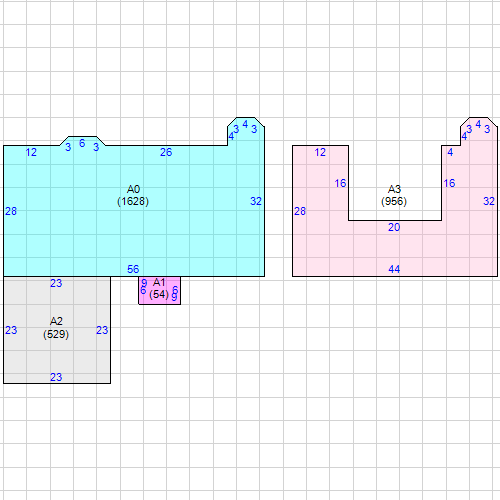Select the 44 dimension on A3's bottom edge
The height and width of the screenshot is (500, 500).
click(x=394, y=269)
